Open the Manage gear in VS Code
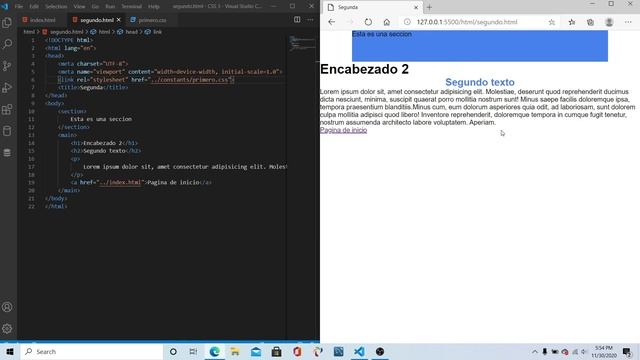 point(7,329)
